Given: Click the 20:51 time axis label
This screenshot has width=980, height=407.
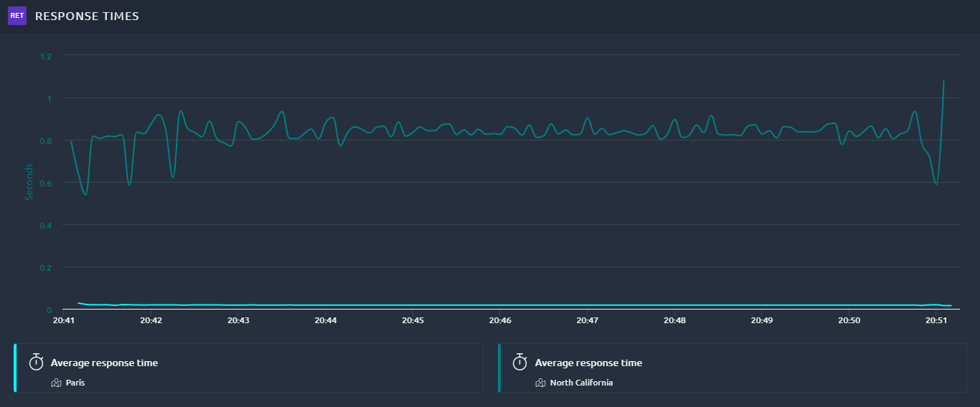Looking at the screenshot, I should [x=936, y=321].
